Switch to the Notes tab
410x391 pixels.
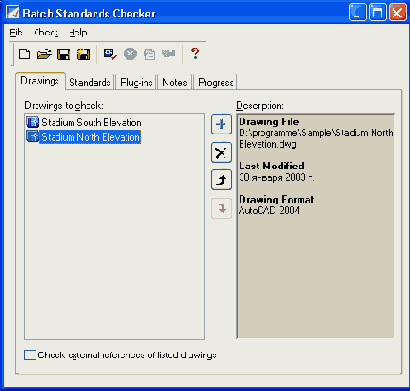(x=175, y=82)
